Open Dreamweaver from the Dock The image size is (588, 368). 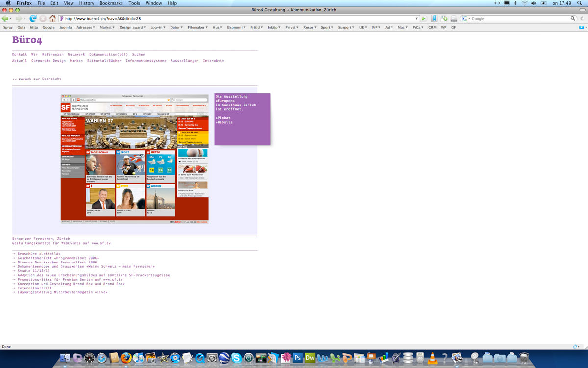pyautogui.click(x=310, y=357)
